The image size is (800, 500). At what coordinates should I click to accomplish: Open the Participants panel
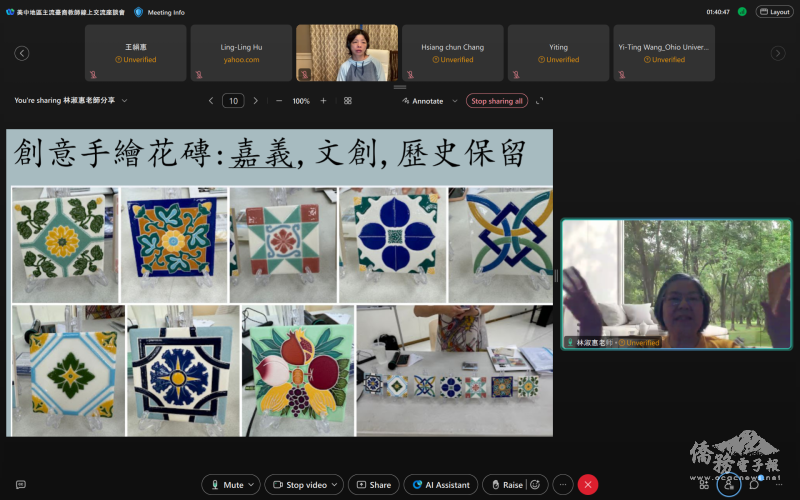click(729, 485)
